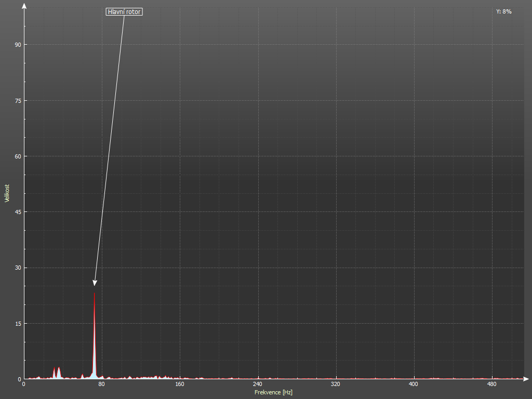The height and width of the screenshot is (399, 532).
Task: Click the 90 value on magnitude axis
Action: tap(18, 45)
